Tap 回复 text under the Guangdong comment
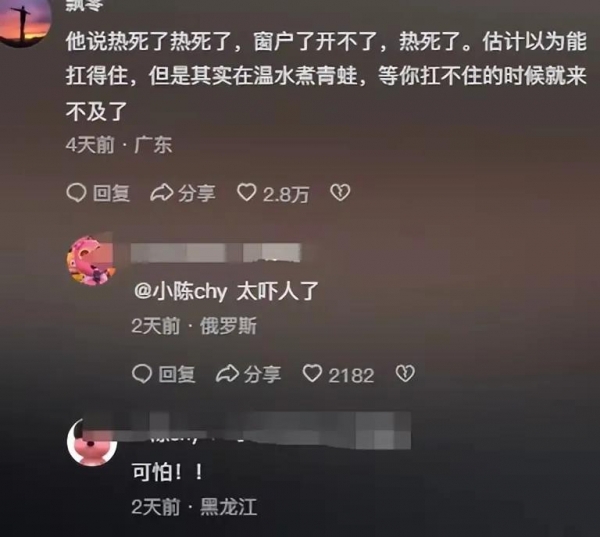 tap(111, 193)
